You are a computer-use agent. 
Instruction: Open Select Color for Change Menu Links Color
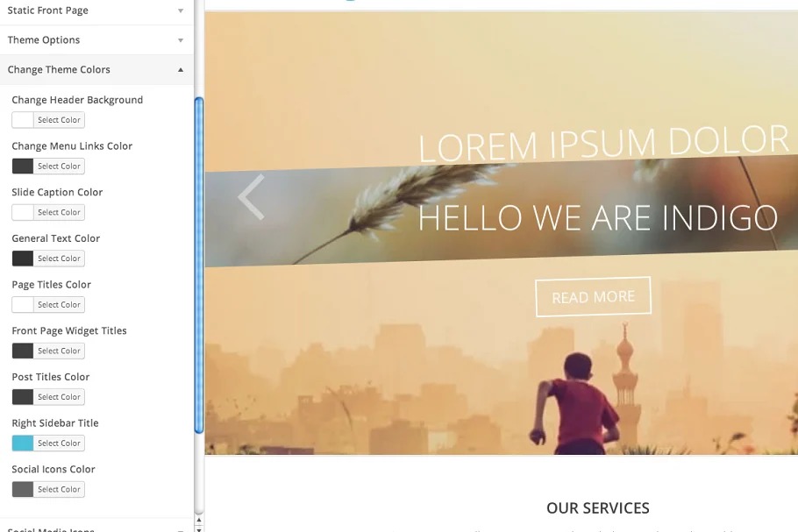click(59, 167)
